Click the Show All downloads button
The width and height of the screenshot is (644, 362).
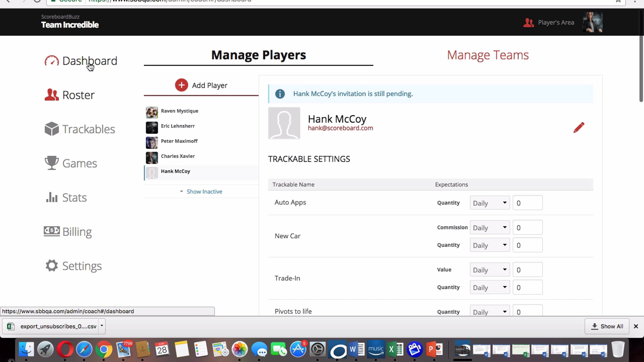coord(607,326)
